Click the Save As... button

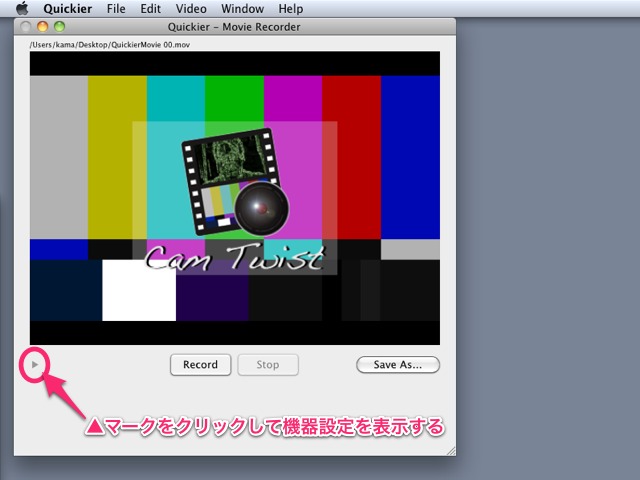coord(398,364)
